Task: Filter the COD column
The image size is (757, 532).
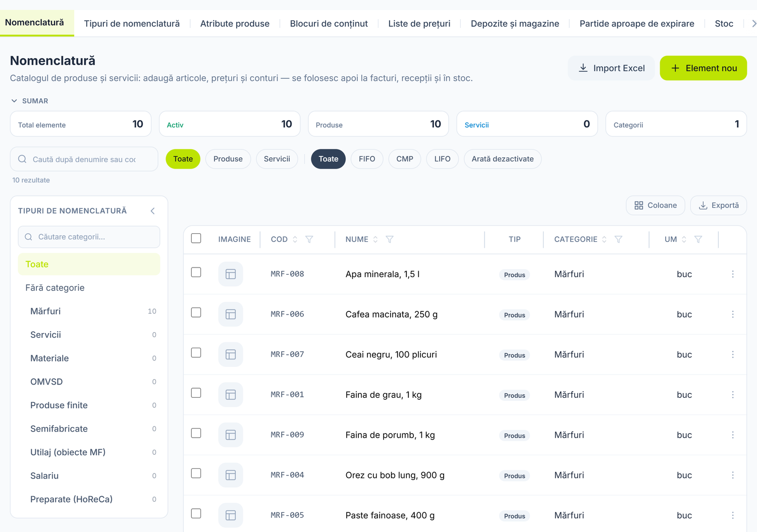Action: pyautogui.click(x=309, y=239)
